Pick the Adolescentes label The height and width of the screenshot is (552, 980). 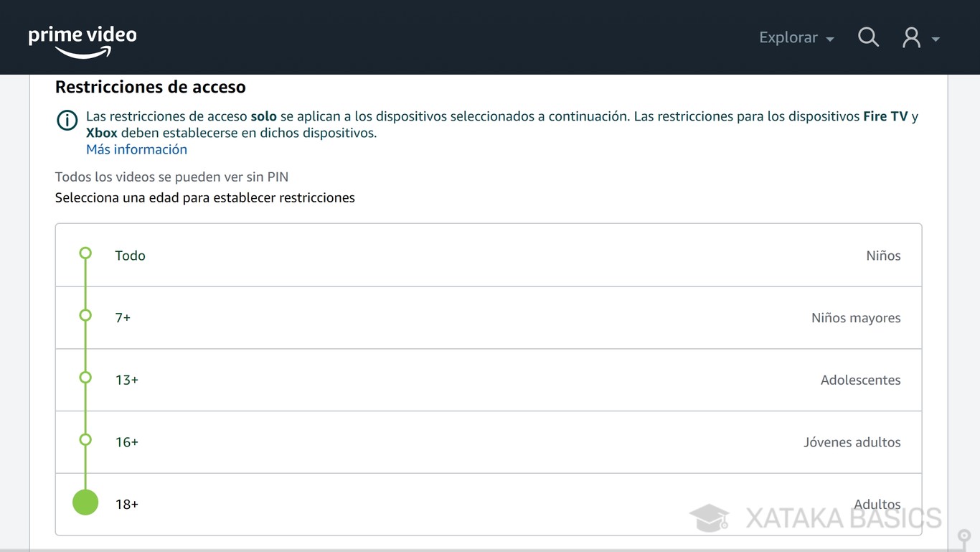(x=860, y=380)
